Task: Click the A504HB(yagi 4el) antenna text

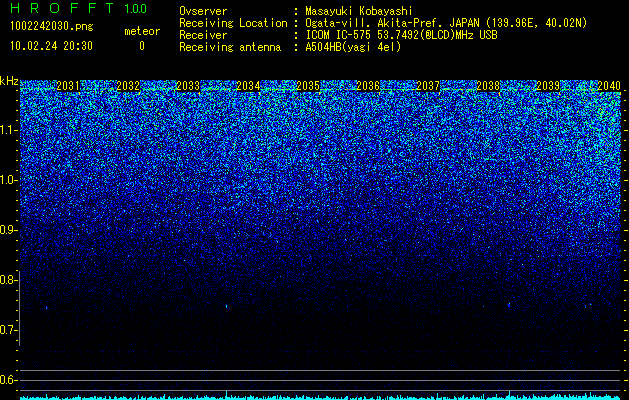Action: pos(353,47)
